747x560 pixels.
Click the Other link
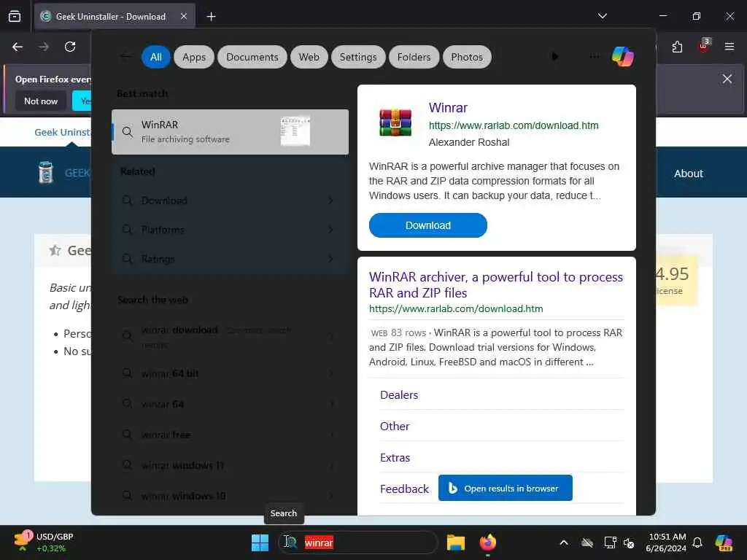click(x=395, y=426)
